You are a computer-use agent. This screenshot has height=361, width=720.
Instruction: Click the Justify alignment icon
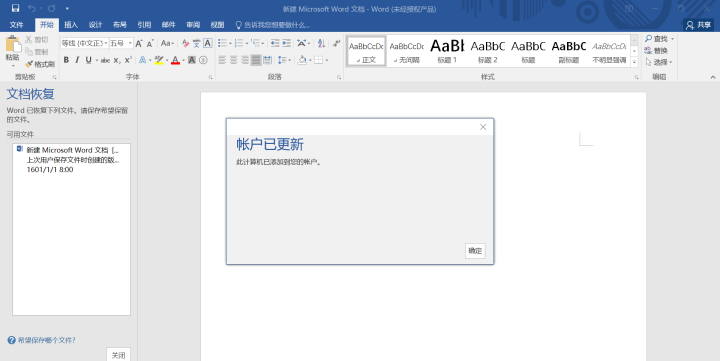click(x=256, y=60)
